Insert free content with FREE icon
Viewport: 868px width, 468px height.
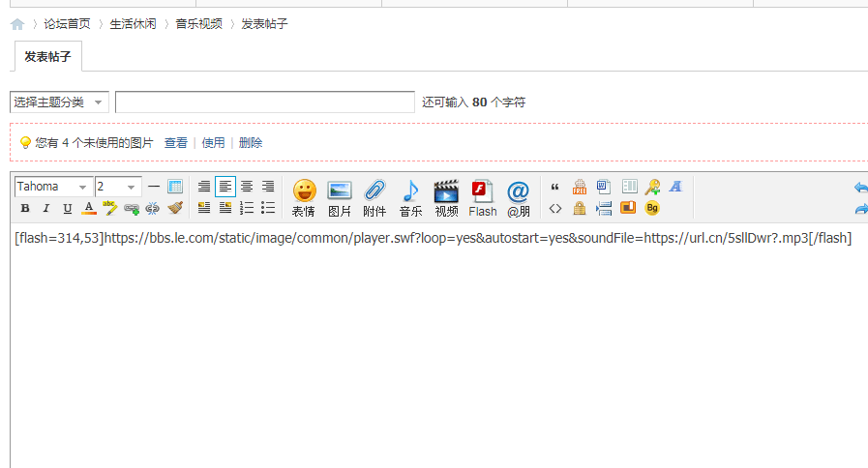(x=580, y=187)
